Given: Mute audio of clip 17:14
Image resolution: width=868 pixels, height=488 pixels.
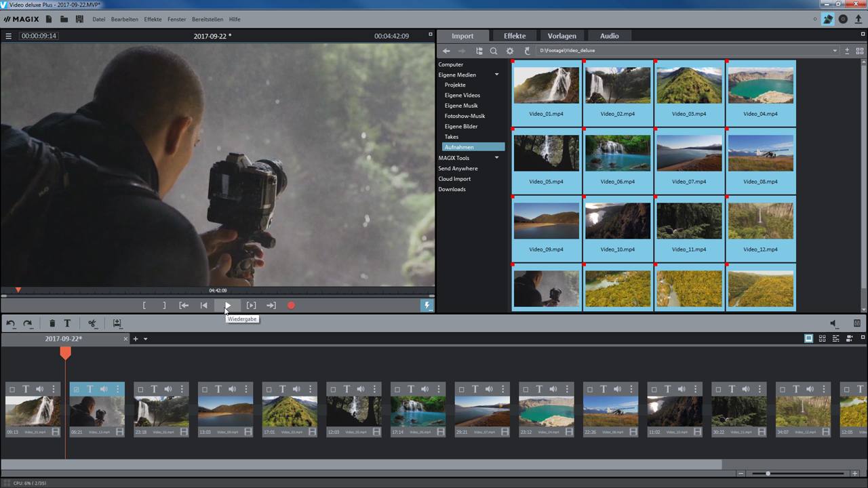Looking at the screenshot, I should [425, 390].
